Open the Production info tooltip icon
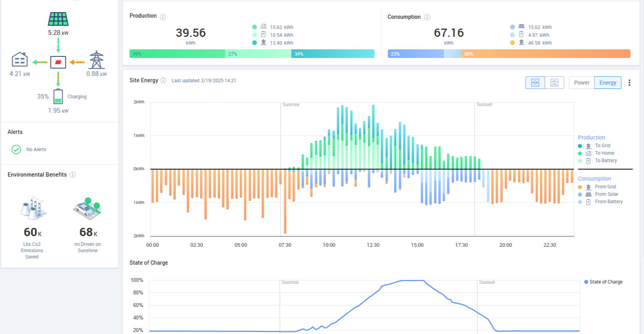 (x=163, y=17)
